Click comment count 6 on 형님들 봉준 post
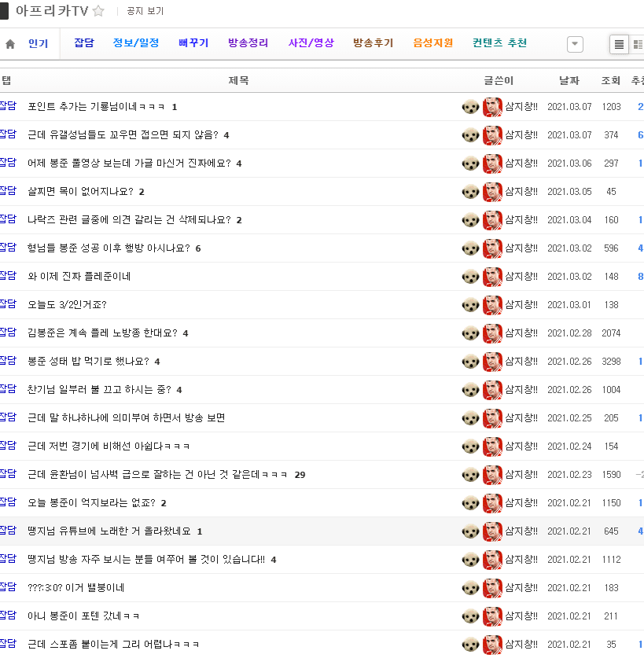 (x=198, y=248)
